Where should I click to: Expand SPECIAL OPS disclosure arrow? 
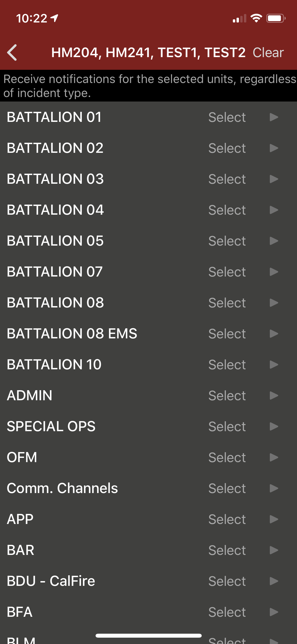click(274, 426)
